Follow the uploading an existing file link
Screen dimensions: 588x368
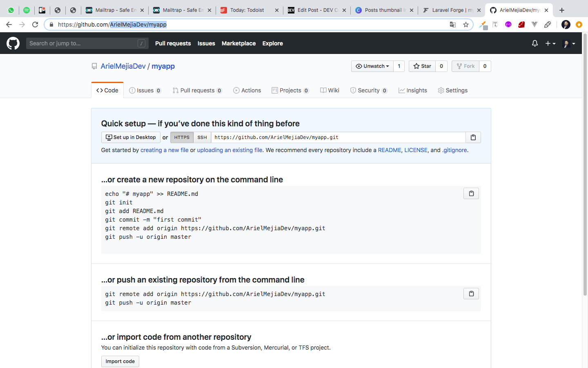tap(230, 150)
